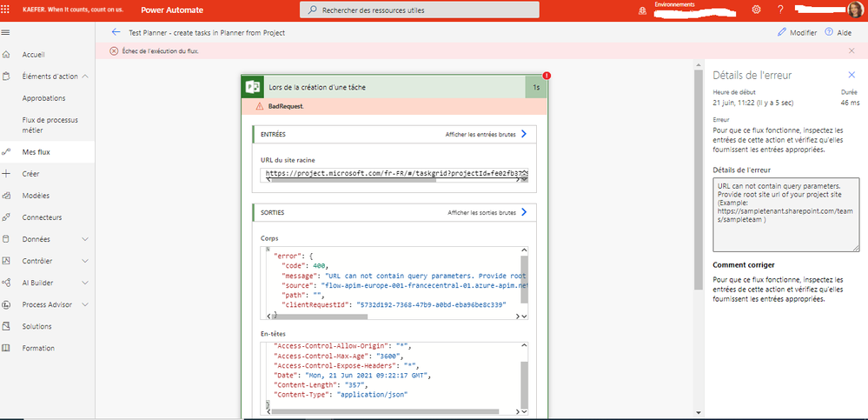Image resolution: width=868 pixels, height=420 pixels.
Task: Toggle the hamburger navigation menu
Action: (7, 32)
